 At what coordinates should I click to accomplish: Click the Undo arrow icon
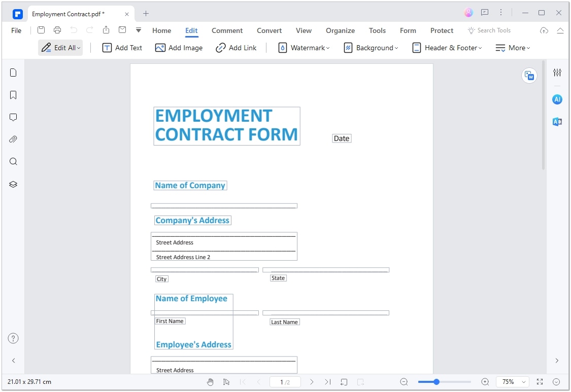pos(74,30)
